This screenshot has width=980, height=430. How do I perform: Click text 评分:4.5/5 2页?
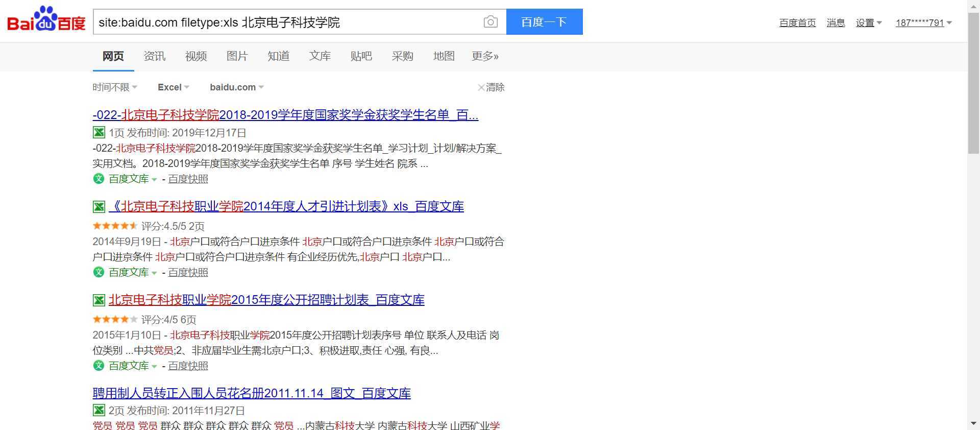click(x=173, y=226)
